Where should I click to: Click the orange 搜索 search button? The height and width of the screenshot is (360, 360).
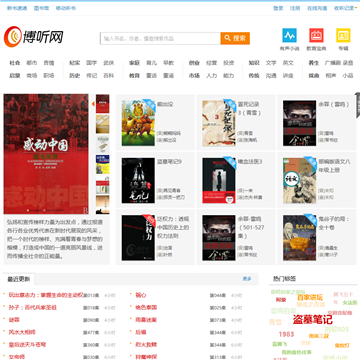pos(235,38)
